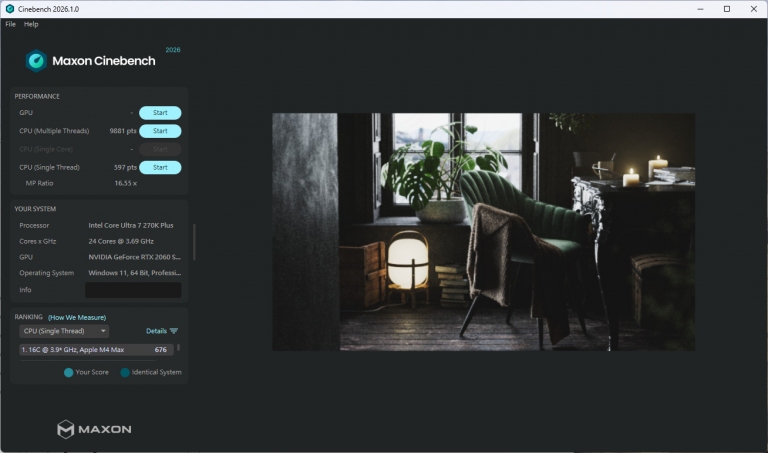This screenshot has width=768, height=453.
Task: Select the Apple M4 Max ranking entry
Action: 95,350
